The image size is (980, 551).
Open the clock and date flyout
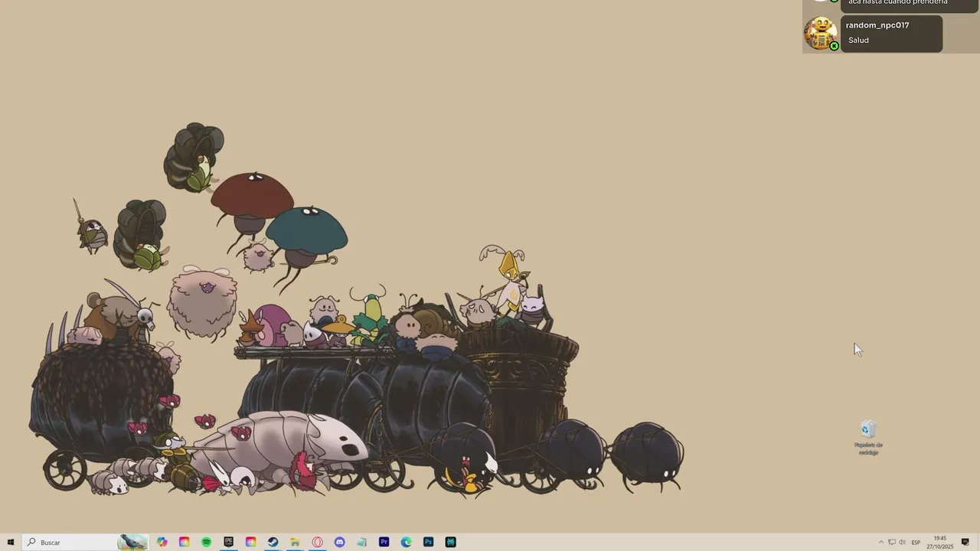940,542
